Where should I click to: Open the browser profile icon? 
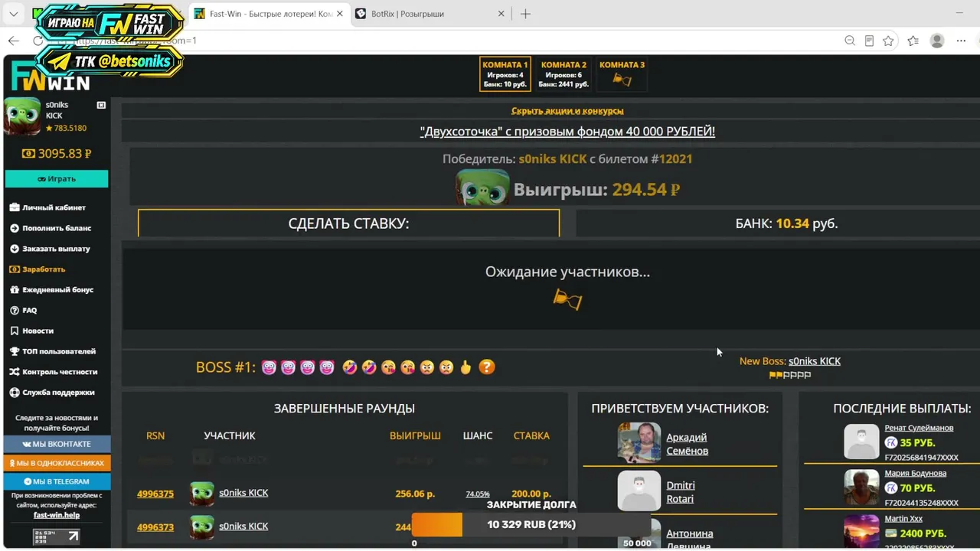[x=937, y=41]
